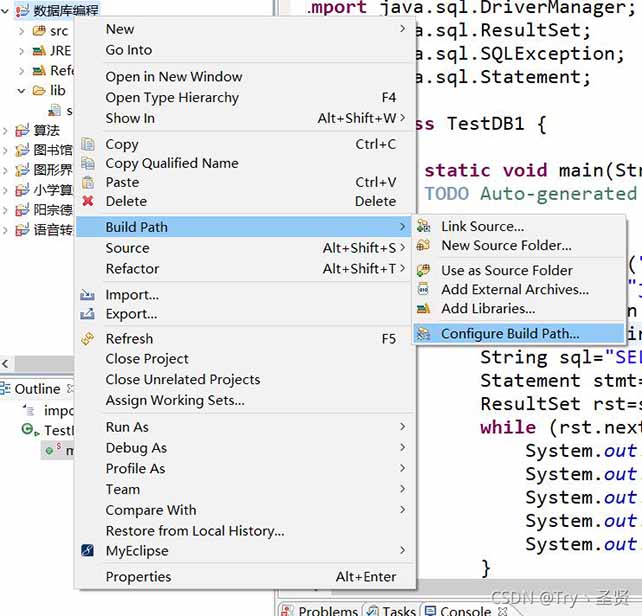Expand the src folder tree node
Screen dimensions: 642x616
pos(21,31)
